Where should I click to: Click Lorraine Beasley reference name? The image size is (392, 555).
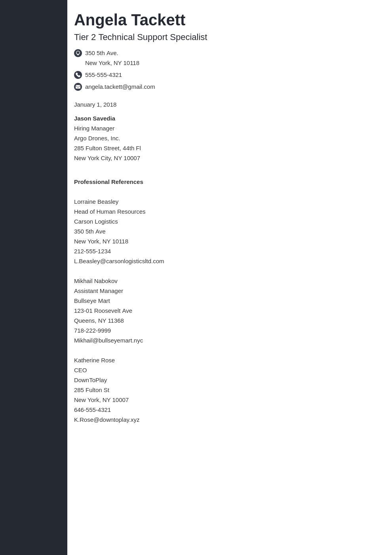pos(96,202)
